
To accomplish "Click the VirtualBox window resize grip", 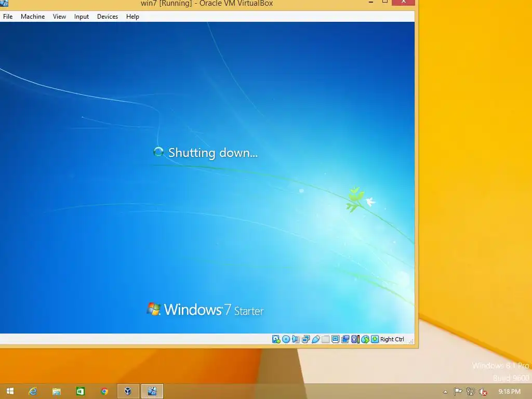I will click(411, 341).
